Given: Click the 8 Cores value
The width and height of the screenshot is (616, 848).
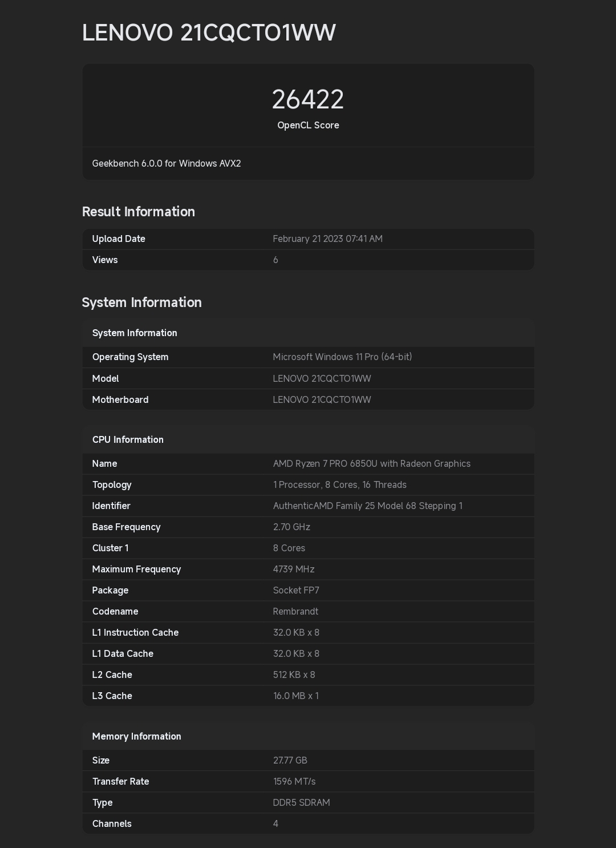Looking at the screenshot, I should [289, 548].
